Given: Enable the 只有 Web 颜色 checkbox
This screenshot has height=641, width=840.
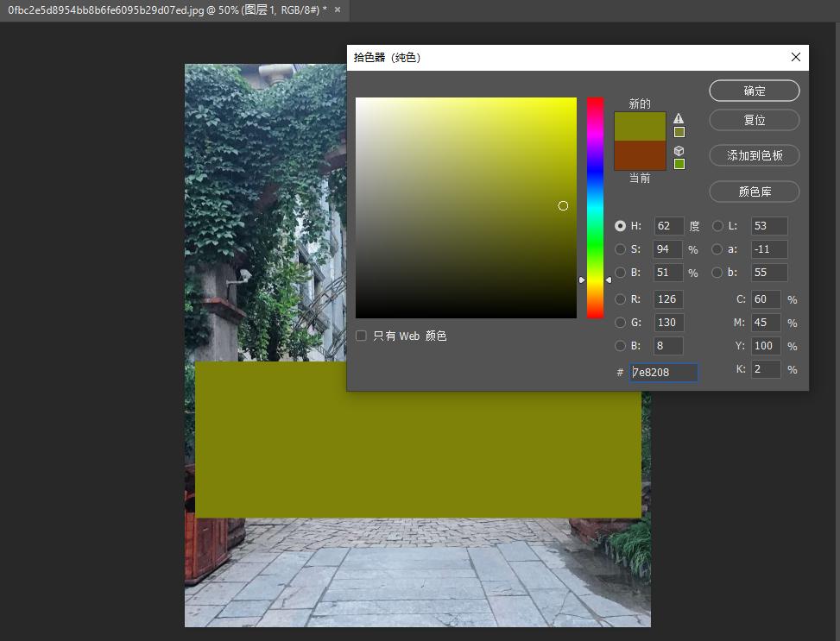Looking at the screenshot, I should pyautogui.click(x=362, y=336).
